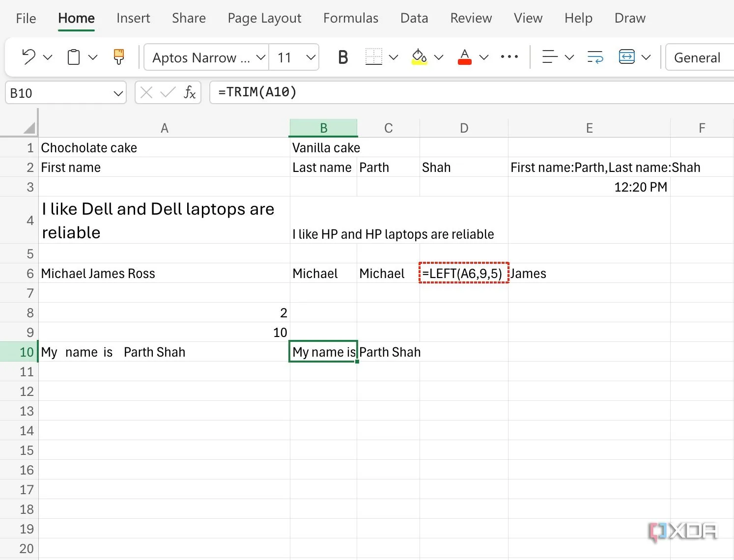Click the Borders grid icon
Viewport: 734px width, 560px height.
click(x=374, y=57)
